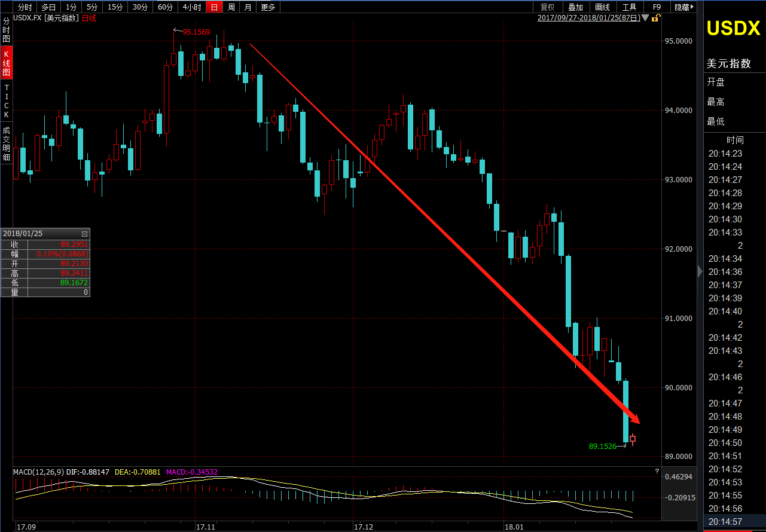Screen dimensions: 766x532
Task: Click the date range link 2017/09/27-2018/01/25
Action: pos(589,18)
